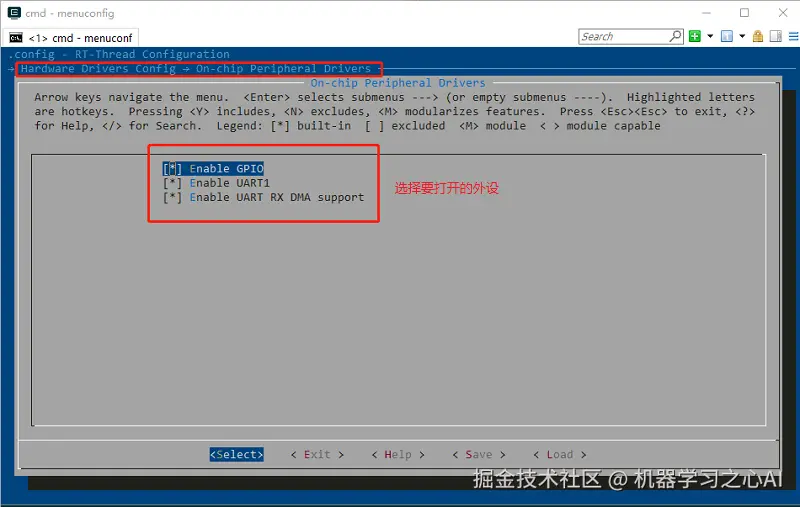Click the Enable UART1 label
The height and width of the screenshot is (507, 800).
point(230,183)
